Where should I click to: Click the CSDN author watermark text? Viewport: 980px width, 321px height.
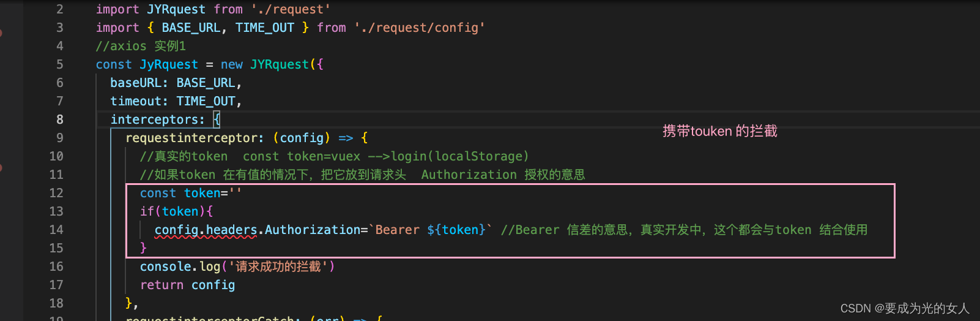coord(905,308)
